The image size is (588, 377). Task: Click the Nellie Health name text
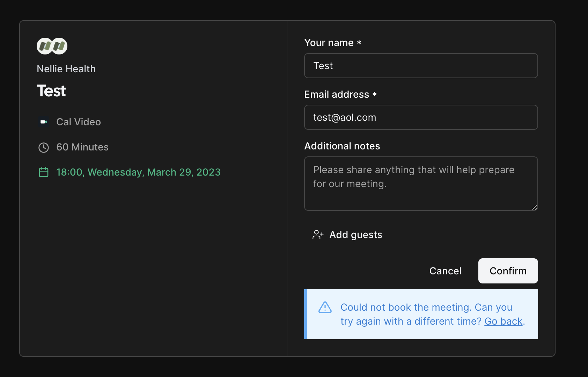click(x=66, y=69)
